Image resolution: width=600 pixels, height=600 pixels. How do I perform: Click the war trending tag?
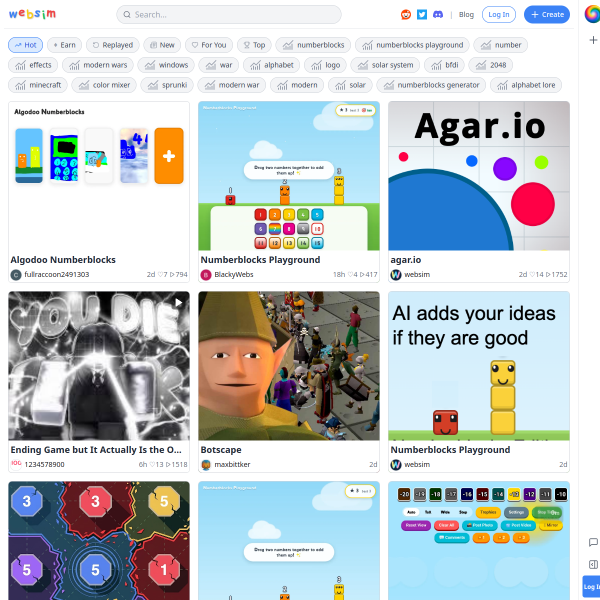click(x=218, y=65)
